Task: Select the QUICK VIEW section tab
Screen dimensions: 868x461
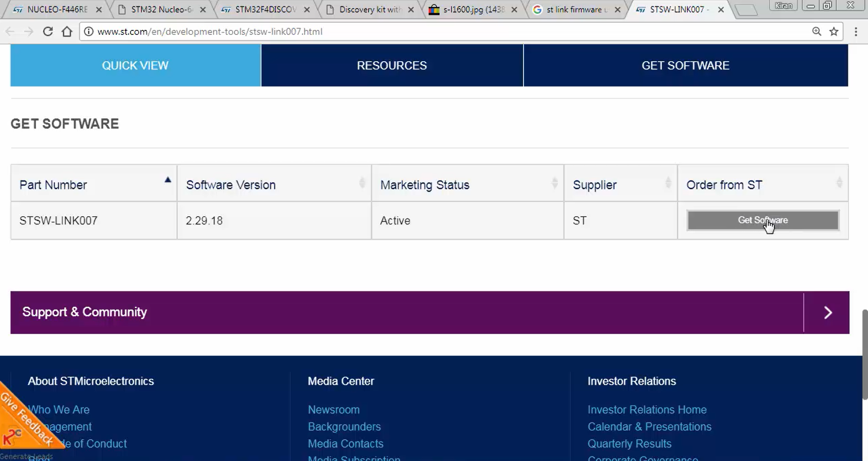Action: click(x=136, y=65)
